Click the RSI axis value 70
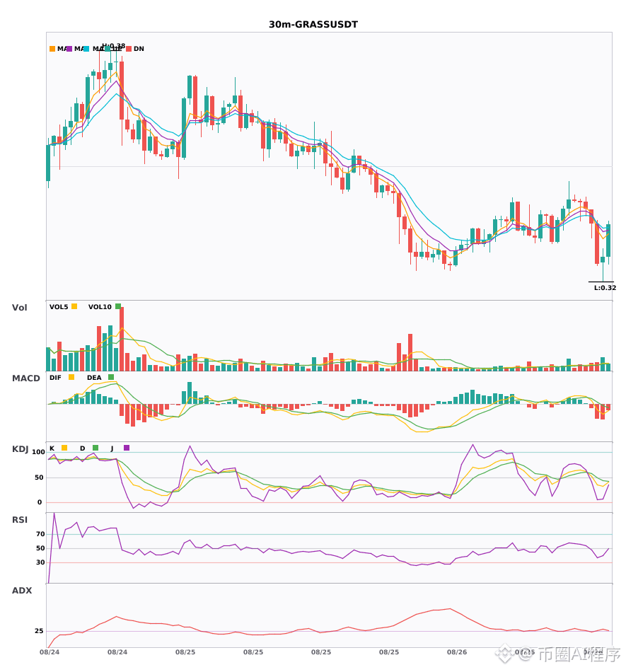Viewport: 626px width, 672px height. pyautogui.click(x=40, y=534)
